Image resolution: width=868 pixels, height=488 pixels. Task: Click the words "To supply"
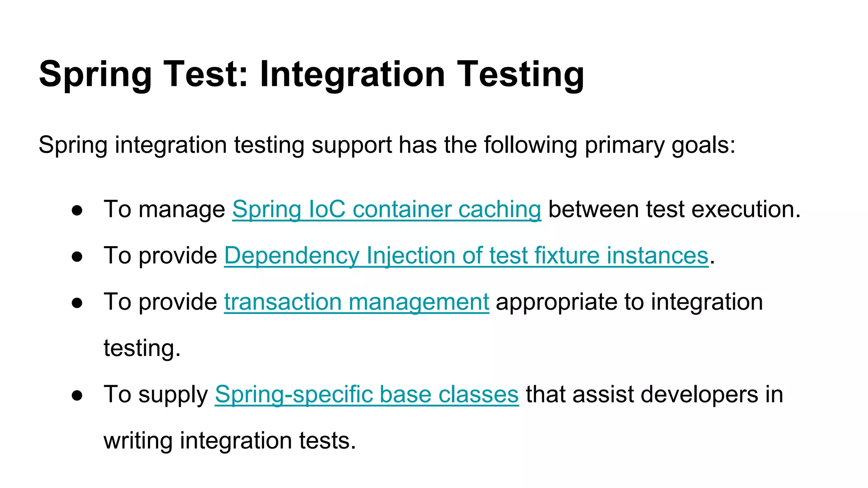point(156,394)
